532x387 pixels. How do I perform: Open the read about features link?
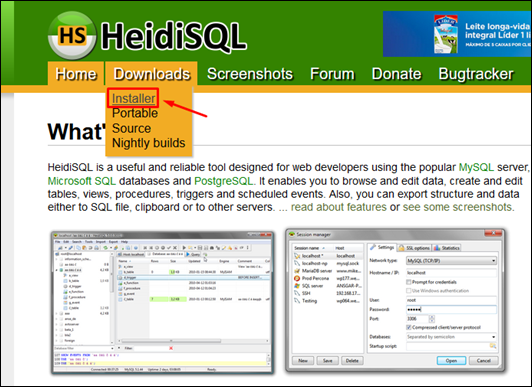click(x=338, y=207)
